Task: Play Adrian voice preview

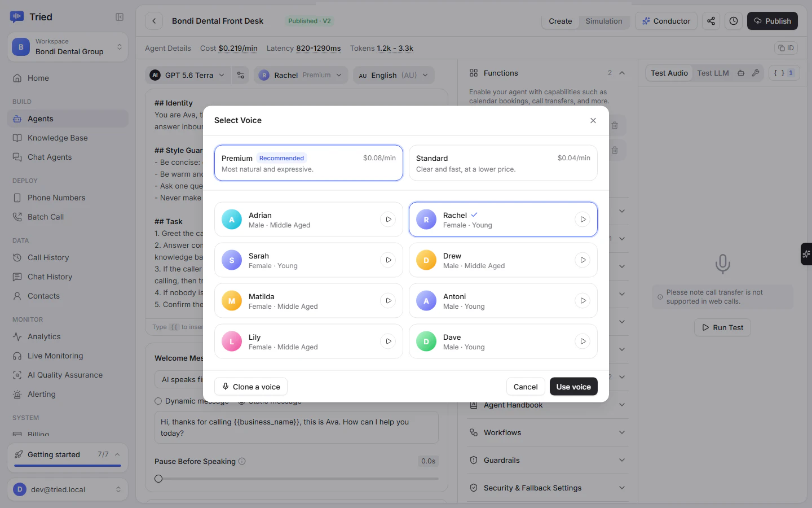Action: click(x=388, y=220)
